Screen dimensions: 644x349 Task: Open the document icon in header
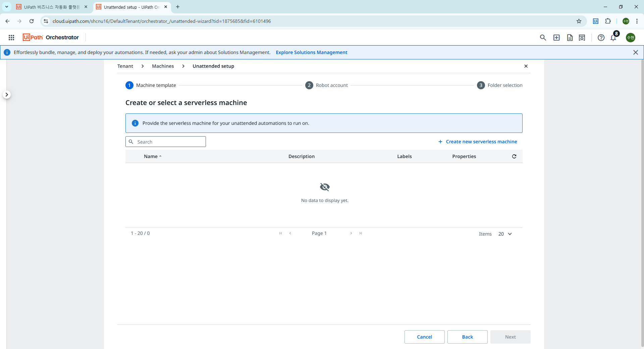[570, 38]
